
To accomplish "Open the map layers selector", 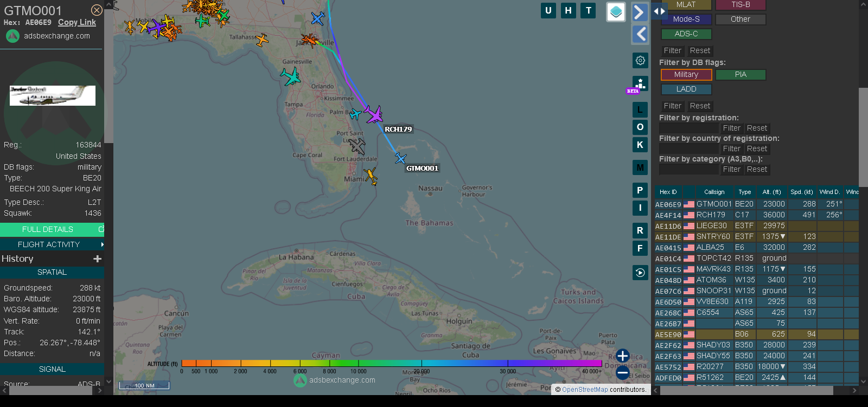I will pyautogui.click(x=616, y=12).
